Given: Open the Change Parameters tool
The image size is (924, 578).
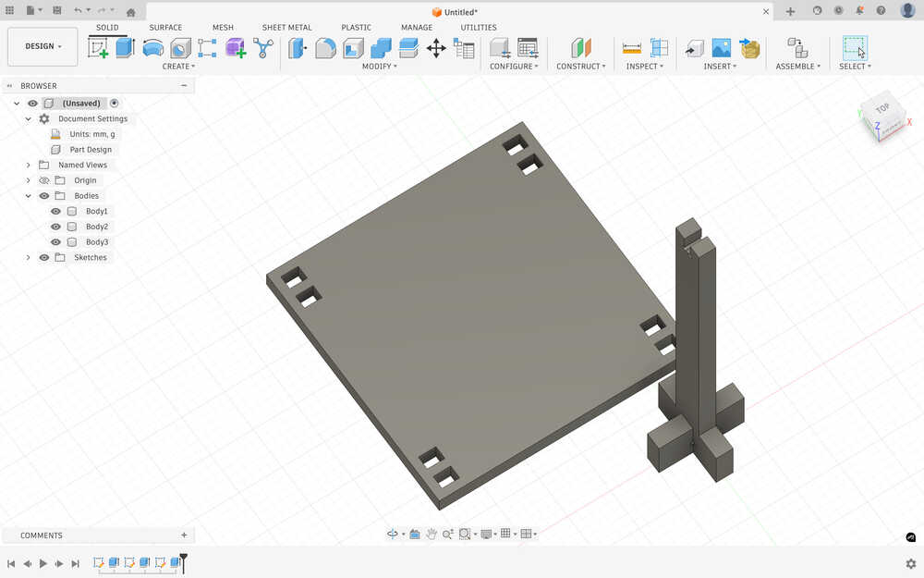Looking at the screenshot, I should pyautogui.click(x=465, y=48).
